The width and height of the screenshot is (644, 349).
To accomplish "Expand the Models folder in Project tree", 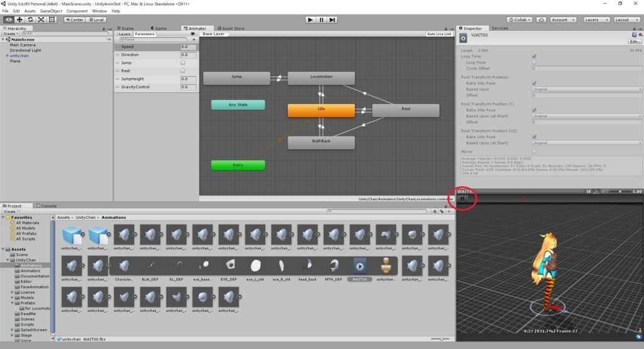I will [13, 297].
